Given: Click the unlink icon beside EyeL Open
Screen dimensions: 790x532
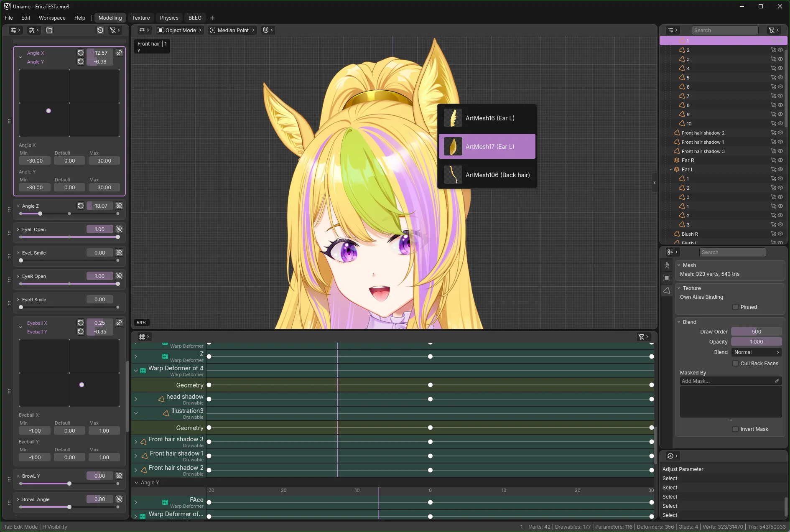Looking at the screenshot, I should pos(119,229).
